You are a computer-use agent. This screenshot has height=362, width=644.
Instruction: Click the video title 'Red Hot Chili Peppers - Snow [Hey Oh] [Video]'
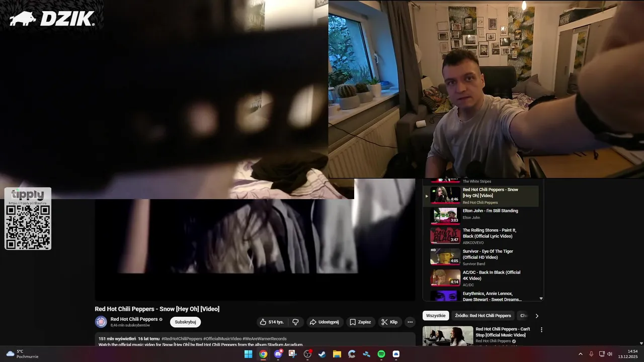pos(157,309)
